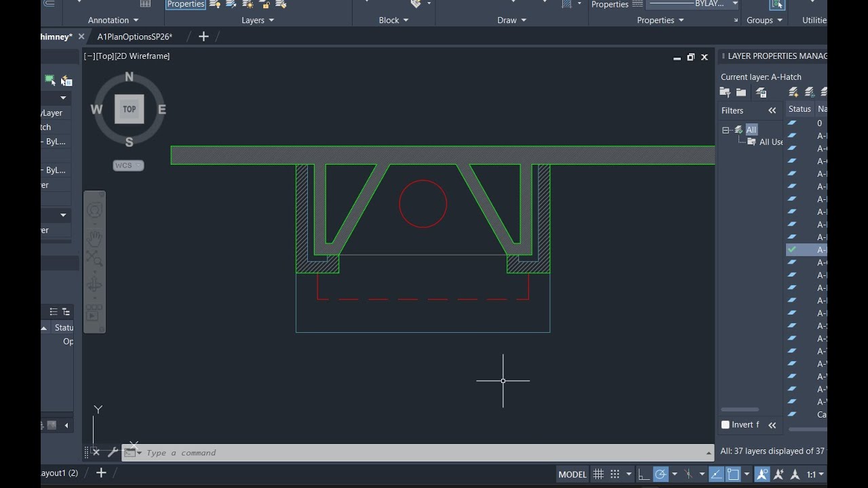Expand the Block panel dropdown
Image resolution: width=868 pixels, height=488 pixels.
(x=393, y=20)
